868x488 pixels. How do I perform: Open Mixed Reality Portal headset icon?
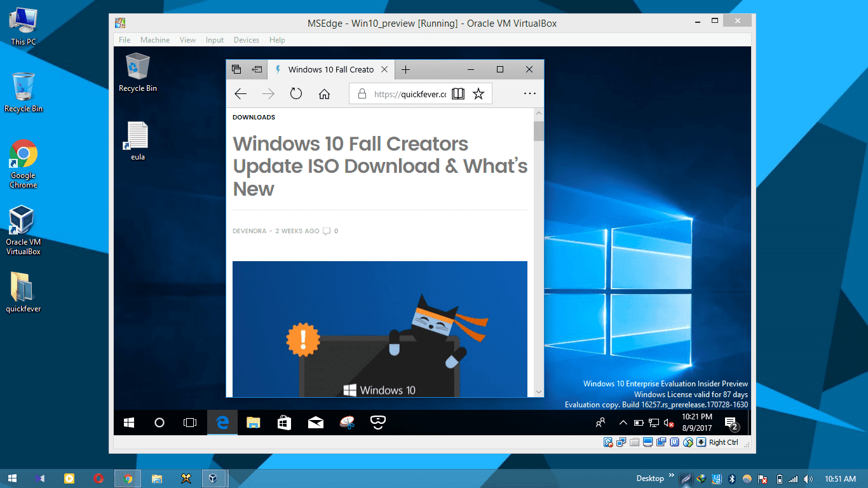378,422
